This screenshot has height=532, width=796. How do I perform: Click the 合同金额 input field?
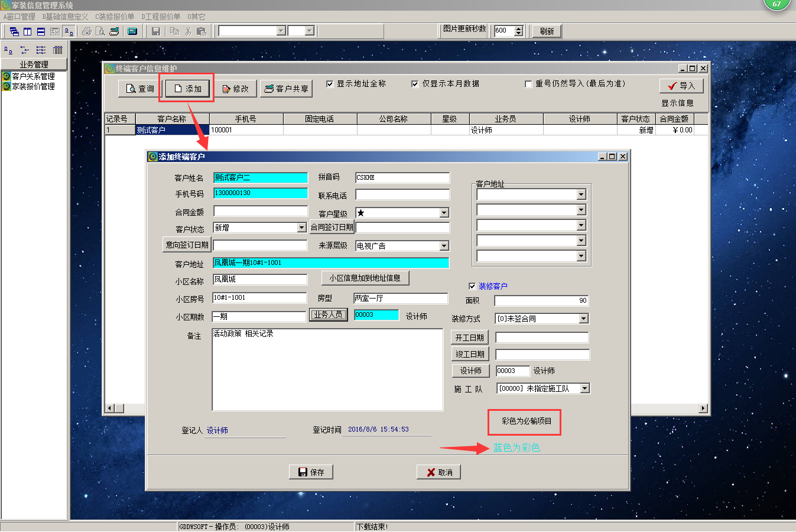(261, 211)
